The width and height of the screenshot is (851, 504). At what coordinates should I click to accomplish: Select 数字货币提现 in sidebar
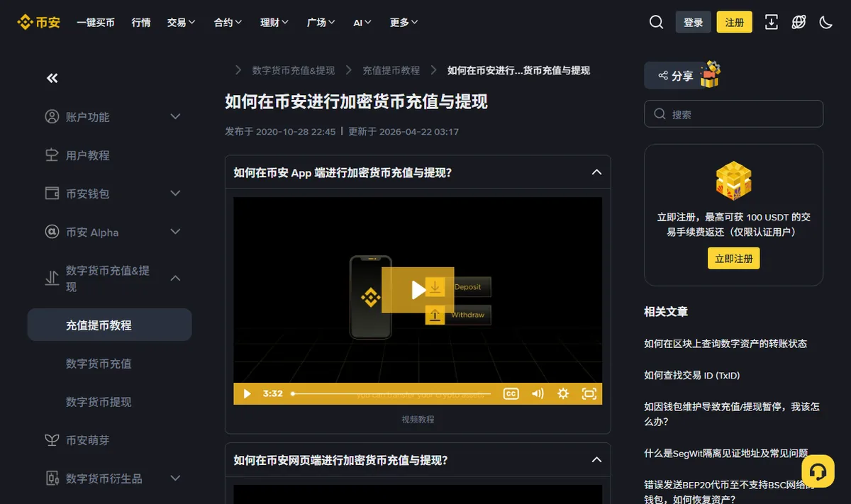click(x=99, y=401)
